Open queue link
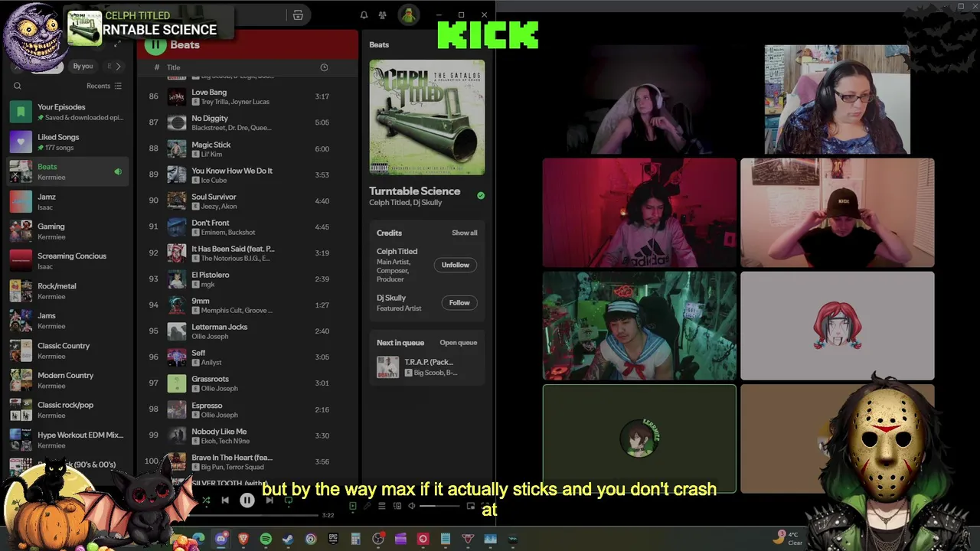 point(458,343)
